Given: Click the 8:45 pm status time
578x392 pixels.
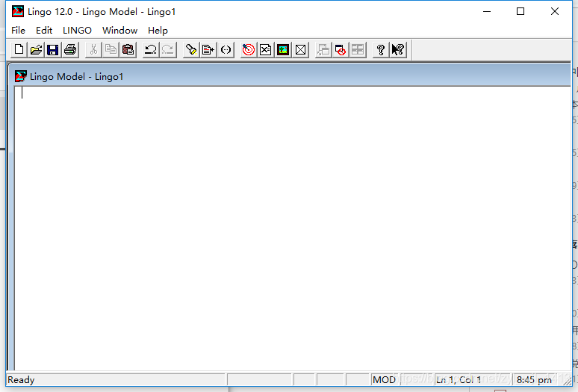Looking at the screenshot, I should (534, 379).
